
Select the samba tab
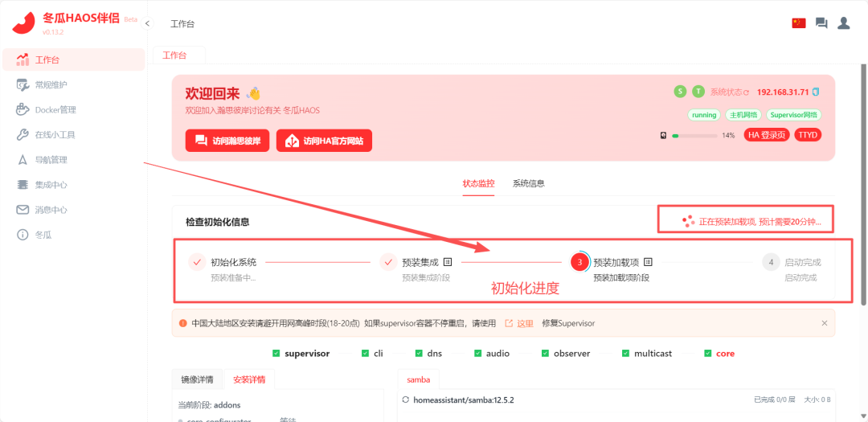(419, 379)
